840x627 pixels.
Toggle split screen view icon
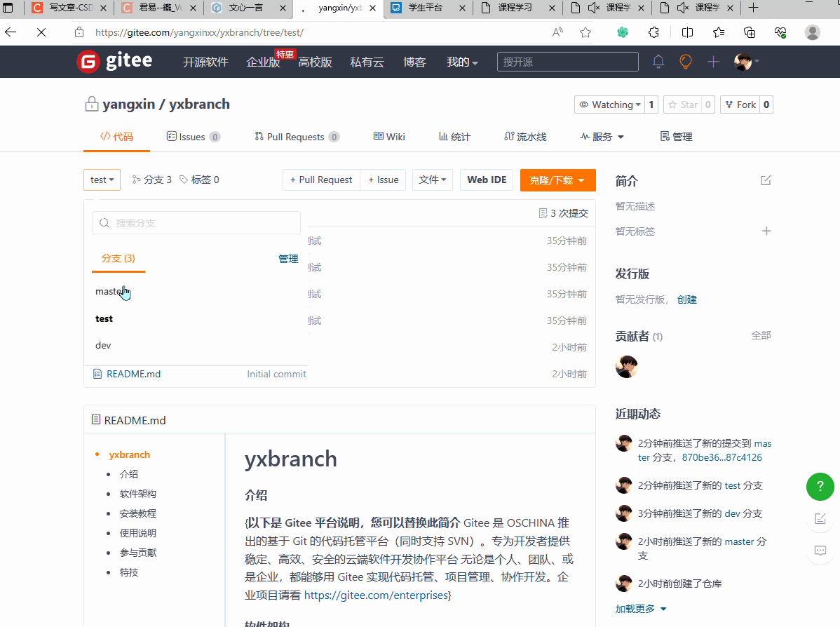(x=687, y=32)
